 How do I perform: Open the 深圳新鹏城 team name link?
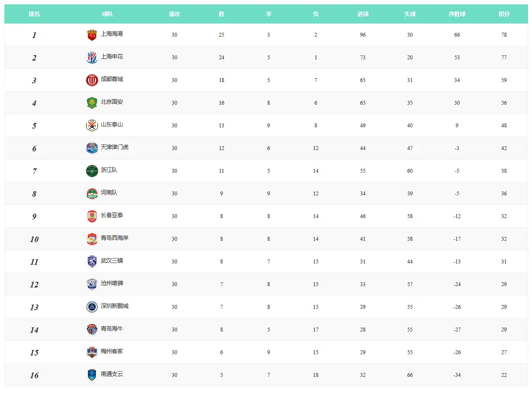click(x=115, y=306)
